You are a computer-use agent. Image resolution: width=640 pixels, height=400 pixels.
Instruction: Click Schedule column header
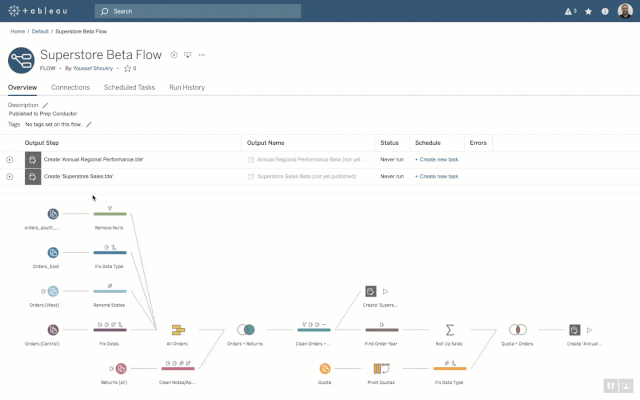click(x=428, y=143)
